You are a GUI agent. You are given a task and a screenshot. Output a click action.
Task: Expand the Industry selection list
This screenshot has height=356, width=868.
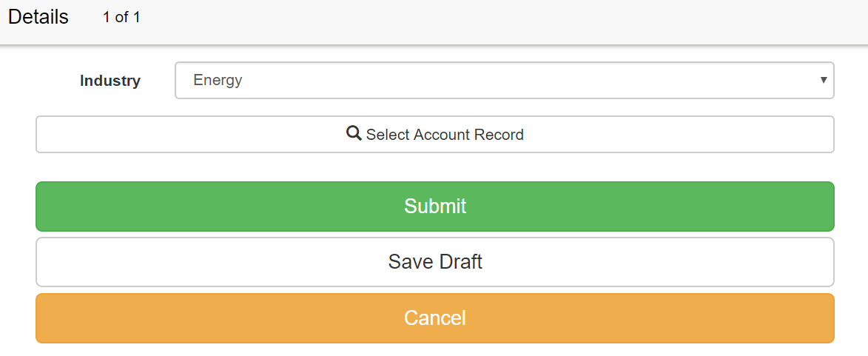point(505,80)
